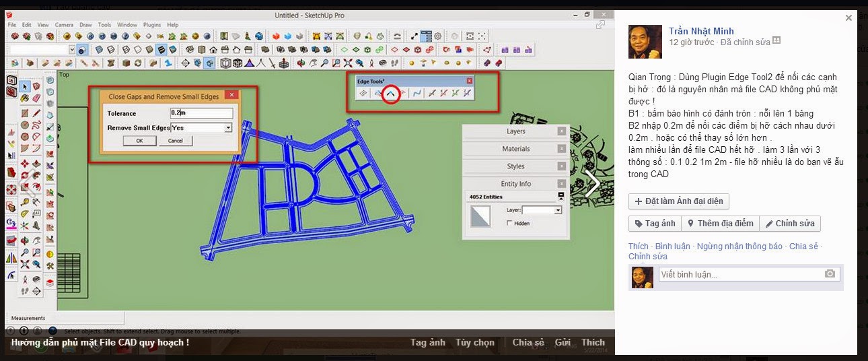Open the settings gear icon in top toolbar

(438, 36)
